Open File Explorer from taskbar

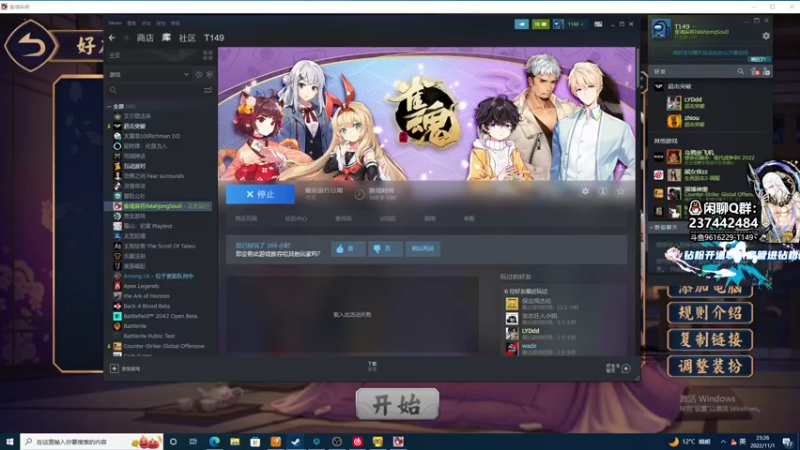[235, 441]
